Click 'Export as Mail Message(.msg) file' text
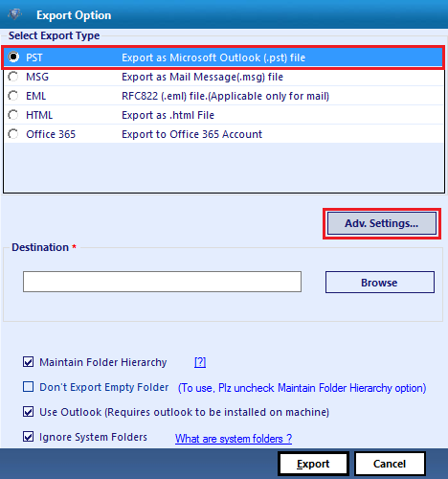This screenshot has width=448, height=479. 202,77
